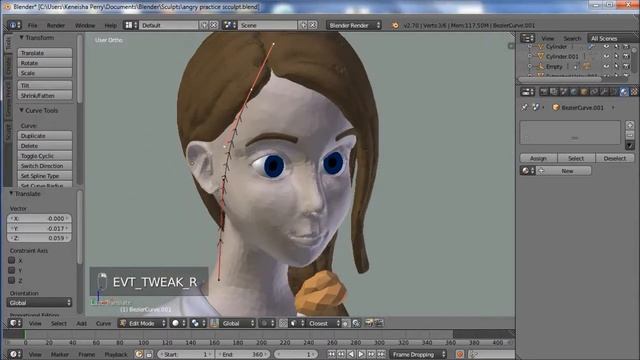Click the screen layout browse icon
The width and height of the screenshot is (640, 360).
[x=131, y=25]
